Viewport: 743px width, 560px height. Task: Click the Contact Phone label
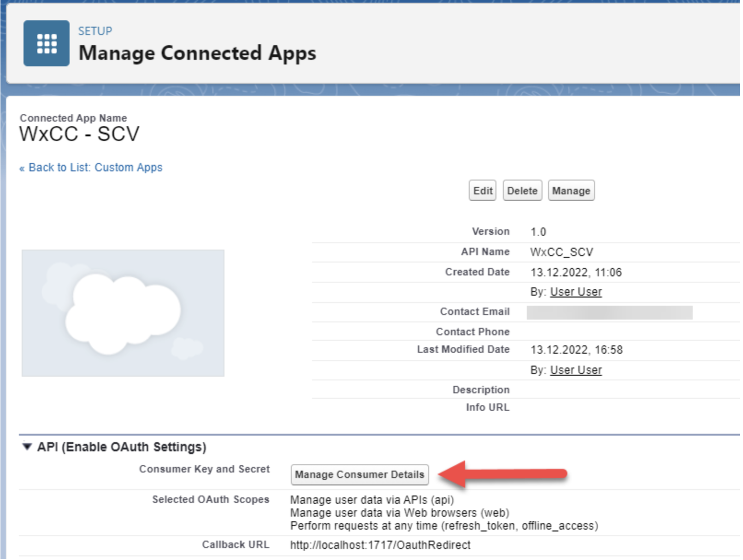[x=472, y=332]
